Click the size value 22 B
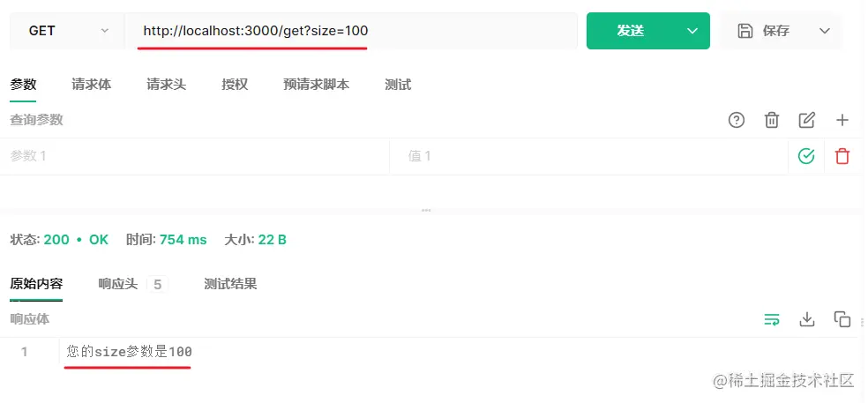Image resolution: width=868 pixels, height=403 pixels. click(272, 240)
